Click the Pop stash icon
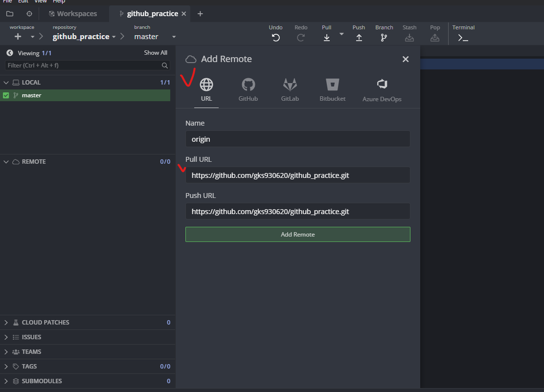The image size is (544, 392). 435,38
